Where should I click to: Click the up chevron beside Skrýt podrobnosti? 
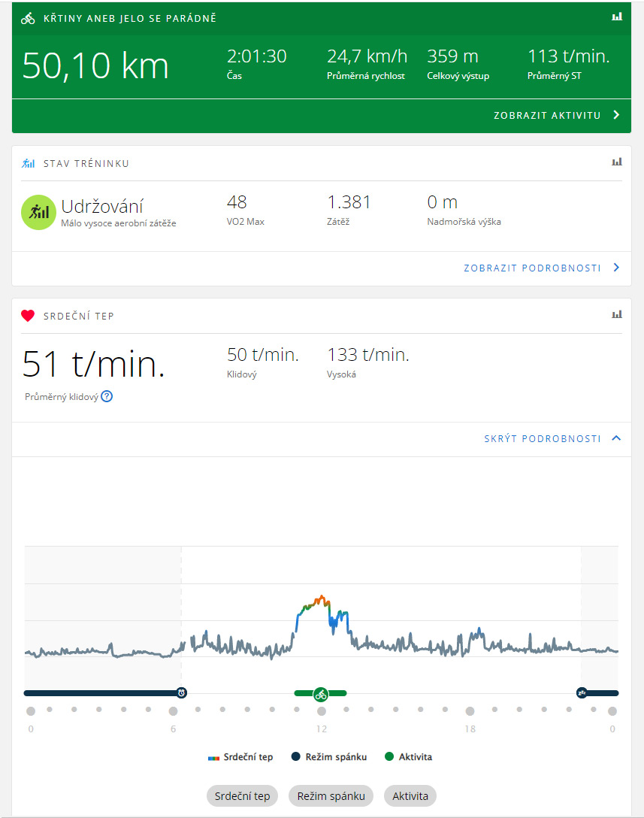(616, 438)
